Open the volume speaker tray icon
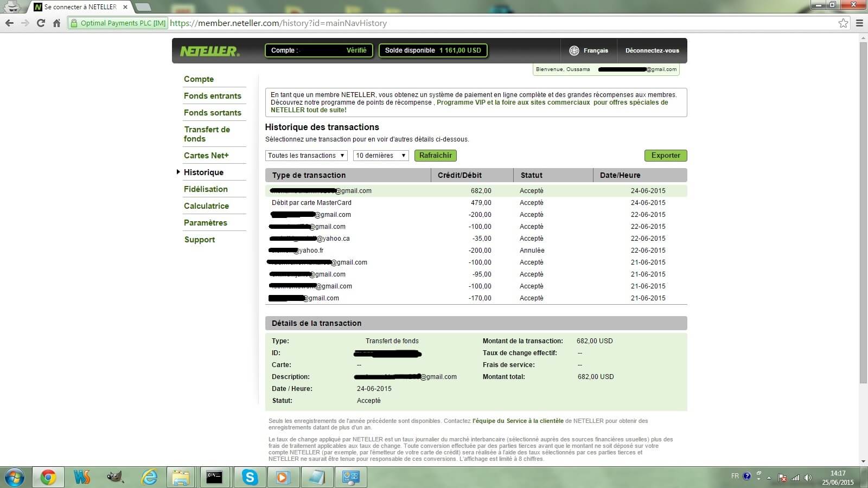Image resolution: width=868 pixels, height=488 pixels. [808, 478]
